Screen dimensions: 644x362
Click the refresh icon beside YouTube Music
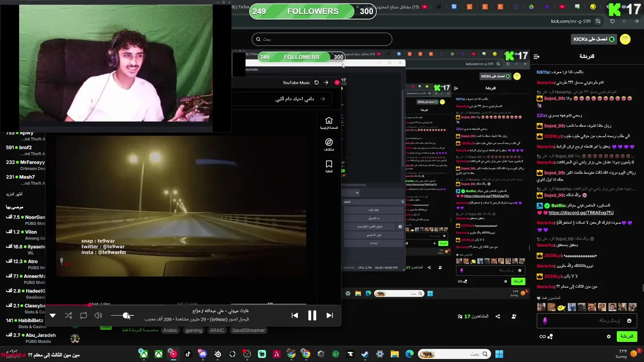pos(316,82)
